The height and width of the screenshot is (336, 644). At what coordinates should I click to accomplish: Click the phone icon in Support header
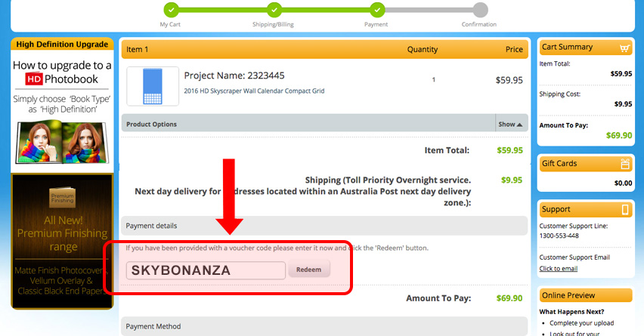pyautogui.click(x=624, y=210)
